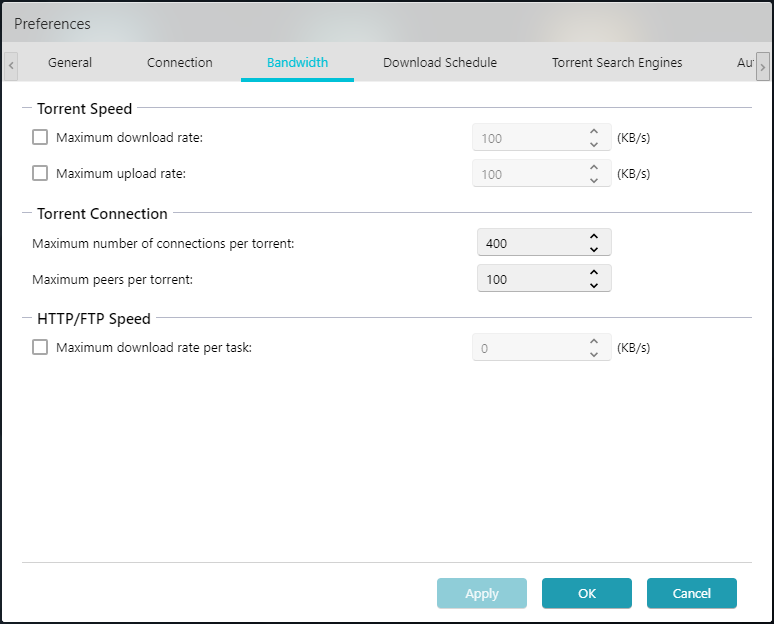Tick Maximum download rate per task checkbox
This screenshot has width=774, height=624.
pos(40,347)
